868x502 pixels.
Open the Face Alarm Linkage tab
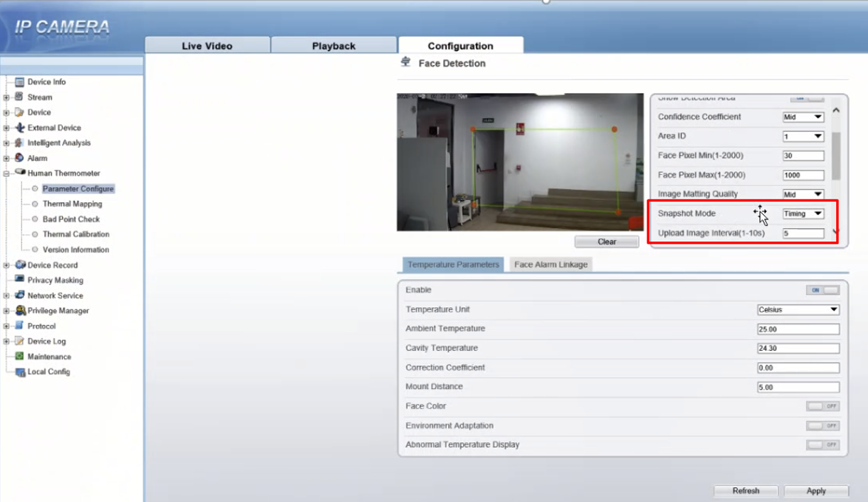(x=551, y=264)
